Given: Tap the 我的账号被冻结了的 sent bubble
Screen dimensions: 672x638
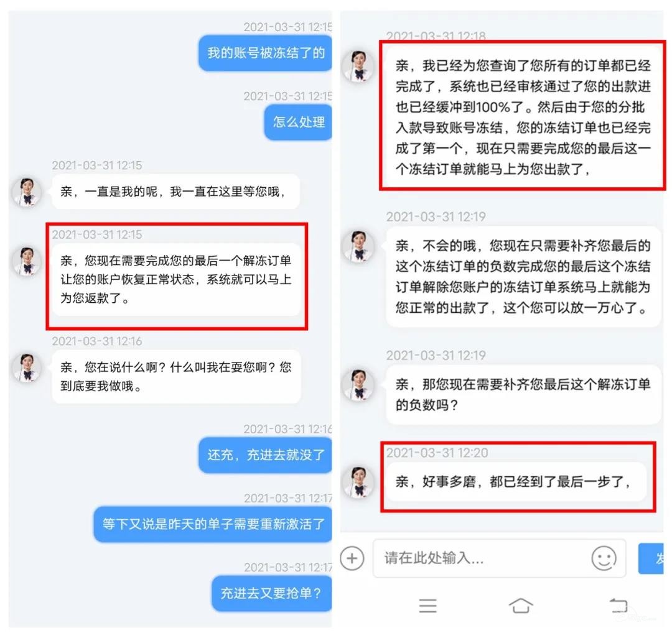Looking at the screenshot, I should (x=265, y=53).
